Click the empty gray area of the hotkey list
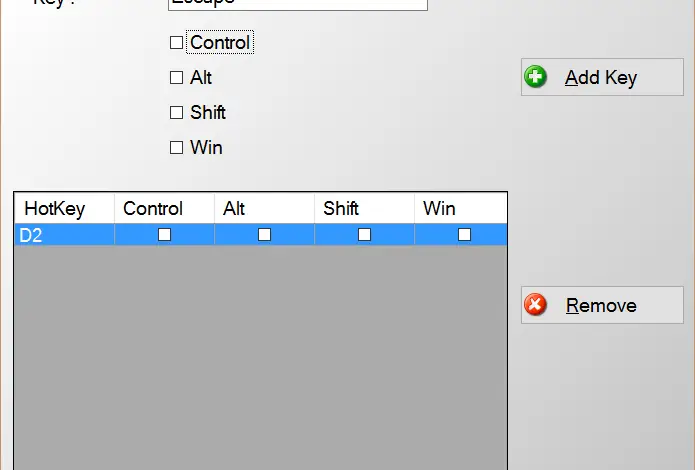 pos(260,360)
